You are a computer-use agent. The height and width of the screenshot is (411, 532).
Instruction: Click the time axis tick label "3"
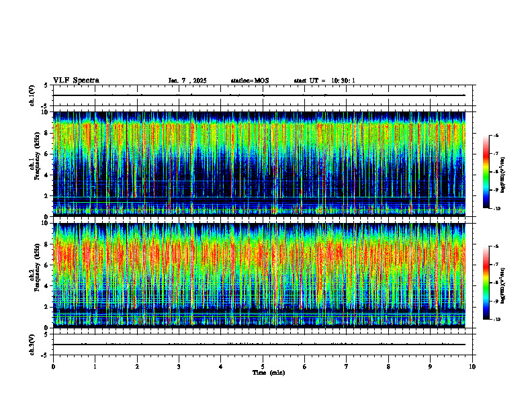[x=179, y=367]
